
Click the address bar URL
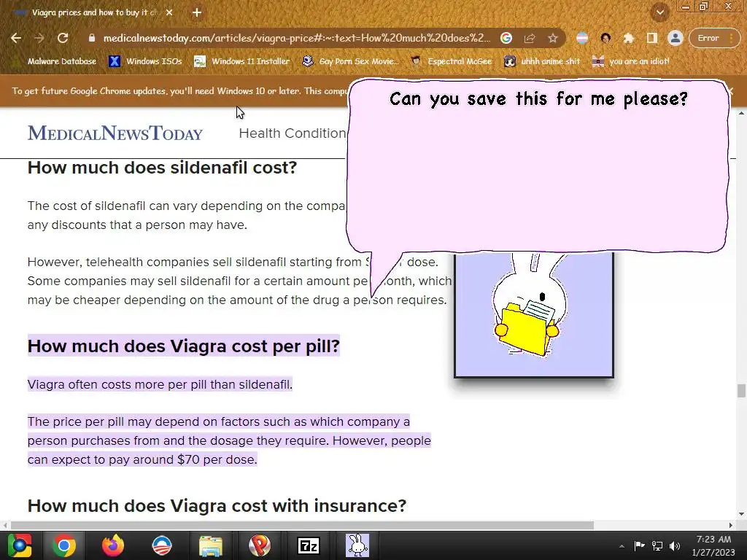pyautogui.click(x=296, y=38)
